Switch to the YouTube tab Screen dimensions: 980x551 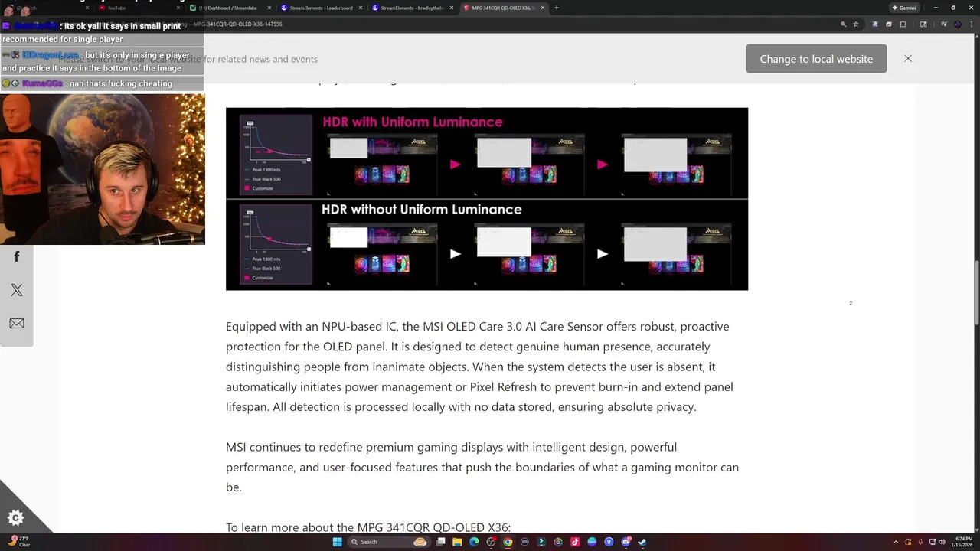click(x=138, y=8)
